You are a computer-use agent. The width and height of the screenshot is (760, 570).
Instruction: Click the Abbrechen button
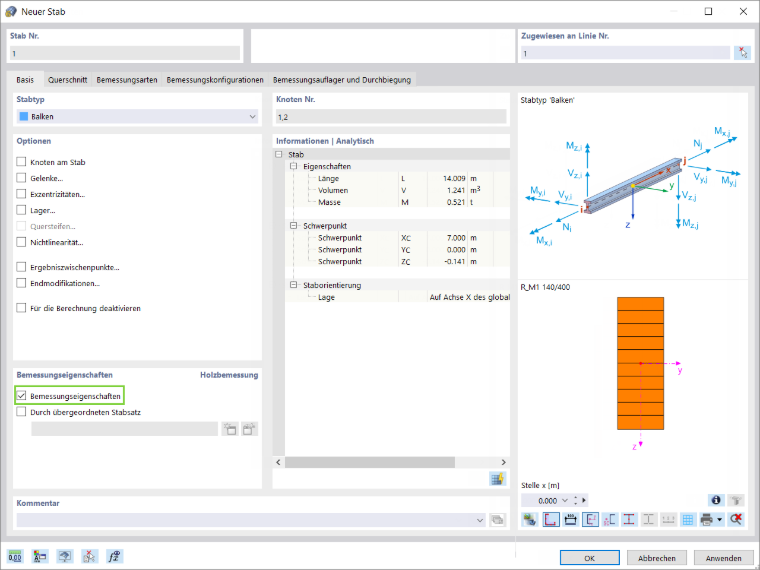(x=657, y=558)
